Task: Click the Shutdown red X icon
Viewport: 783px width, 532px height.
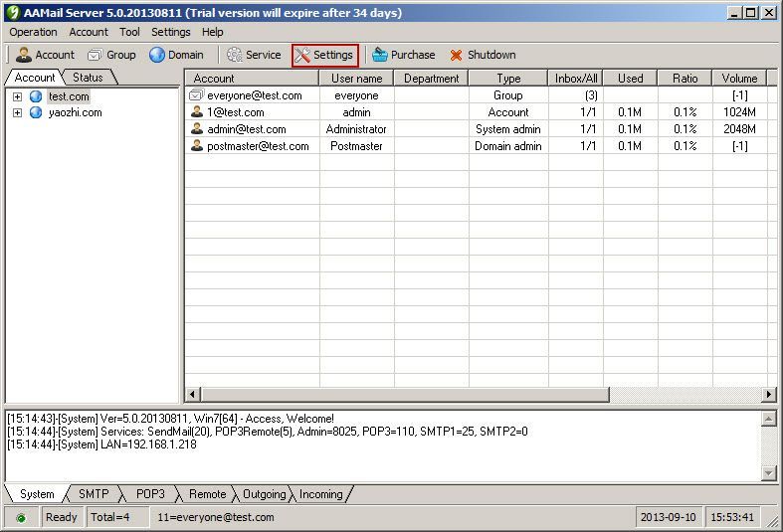Action: (456, 55)
